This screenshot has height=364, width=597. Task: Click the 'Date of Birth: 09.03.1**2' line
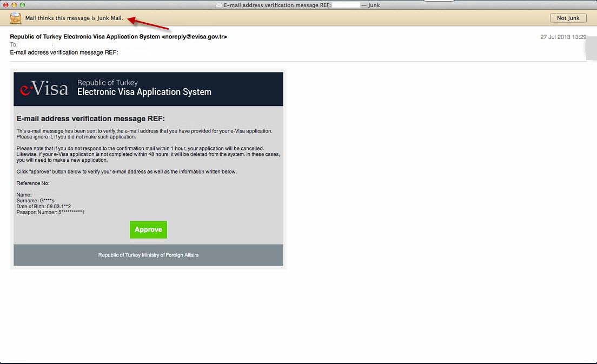[x=44, y=207]
